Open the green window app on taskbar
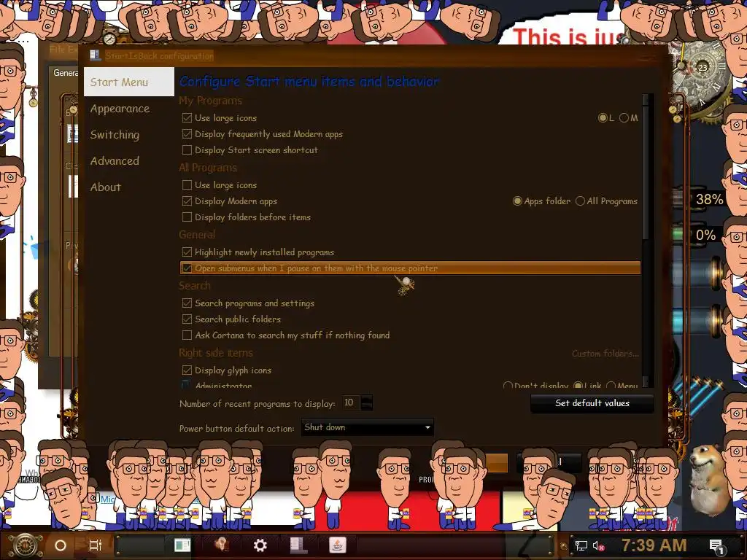Image resolution: width=747 pixels, height=560 pixels. point(182,545)
